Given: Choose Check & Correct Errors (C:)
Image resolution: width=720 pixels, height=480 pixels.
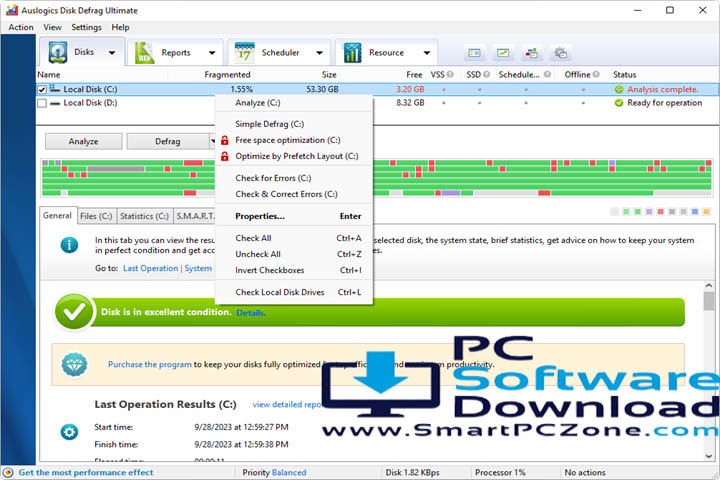Looking at the screenshot, I should point(294,194).
